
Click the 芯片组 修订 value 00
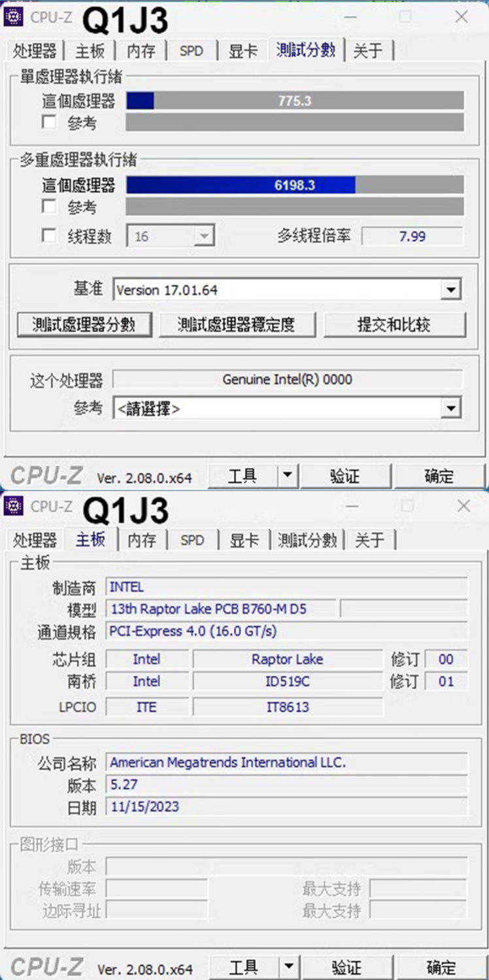click(x=446, y=659)
